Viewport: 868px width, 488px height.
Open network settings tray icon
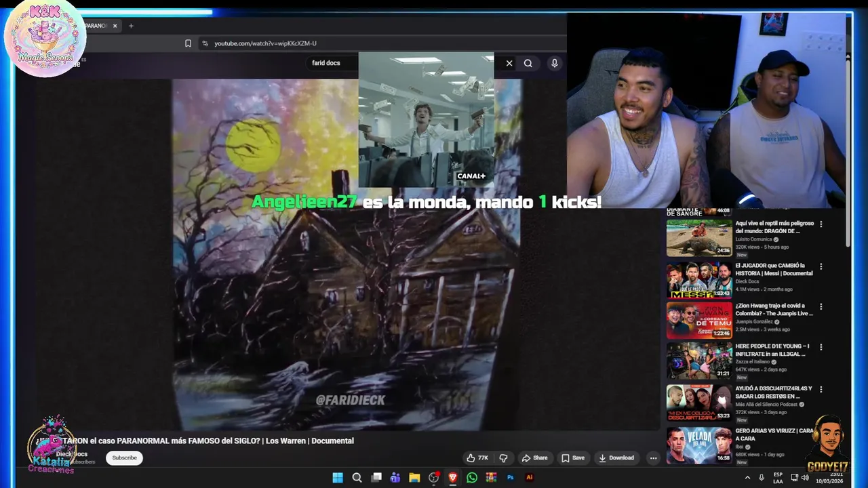(794, 478)
